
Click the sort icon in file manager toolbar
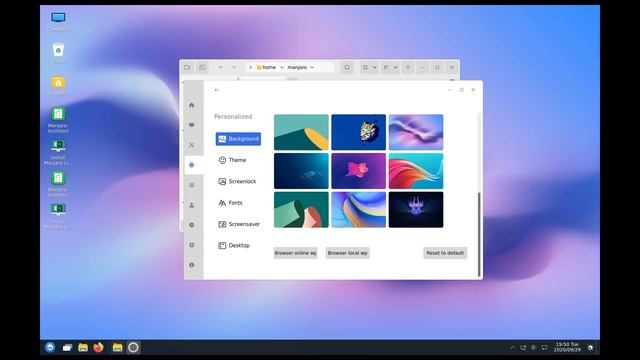(x=386, y=67)
